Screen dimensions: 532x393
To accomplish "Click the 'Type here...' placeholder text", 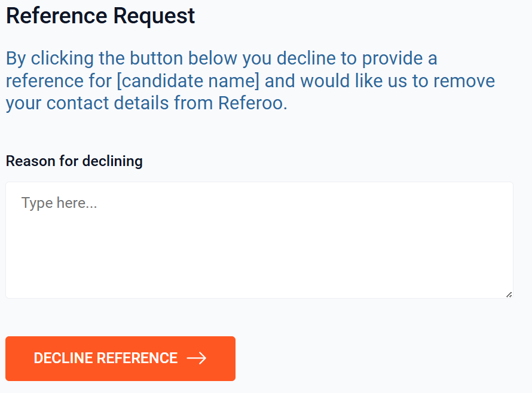I will click(59, 203).
